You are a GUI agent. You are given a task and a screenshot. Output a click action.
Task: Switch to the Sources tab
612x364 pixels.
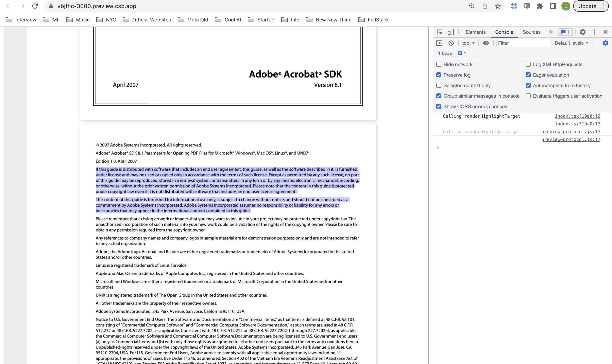pyautogui.click(x=531, y=32)
